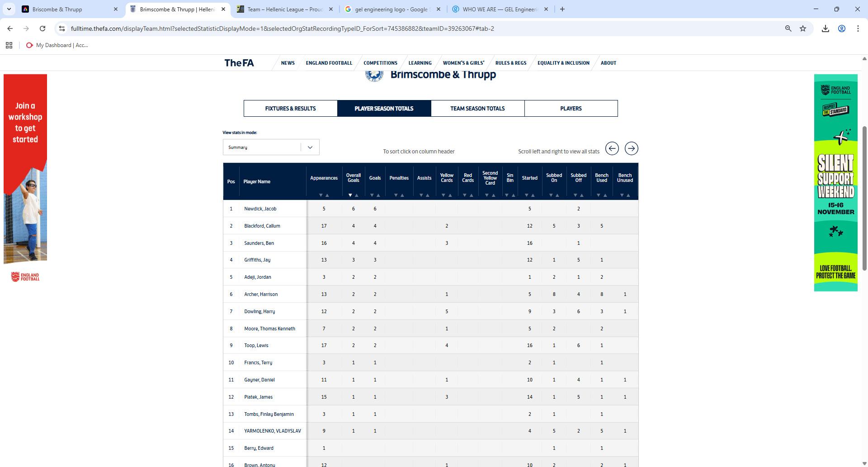
Task: Bookmark this page with the star icon
Action: tap(803, 29)
